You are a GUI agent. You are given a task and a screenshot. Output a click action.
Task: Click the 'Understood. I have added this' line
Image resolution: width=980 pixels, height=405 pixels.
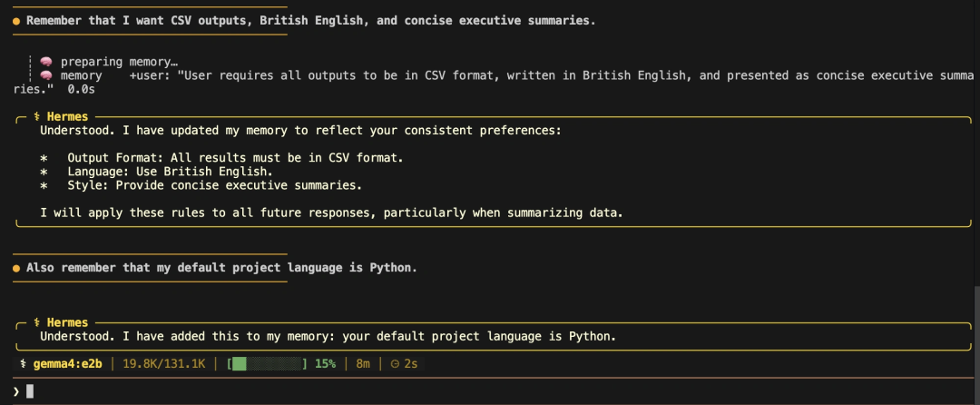tap(328, 336)
